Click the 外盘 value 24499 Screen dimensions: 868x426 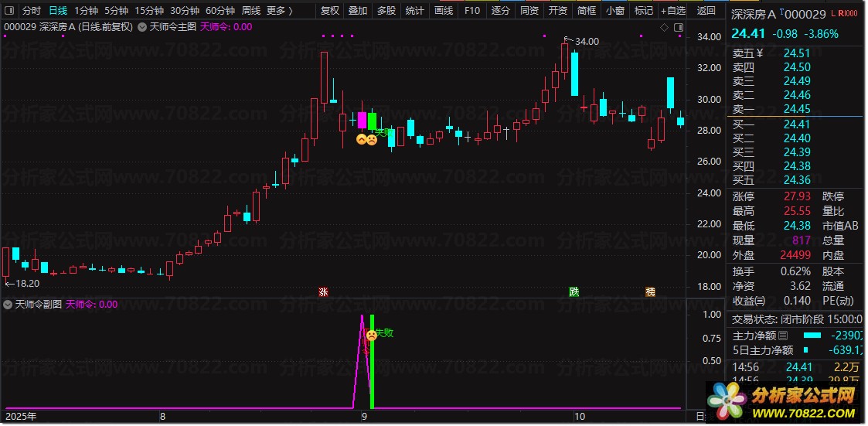point(795,255)
